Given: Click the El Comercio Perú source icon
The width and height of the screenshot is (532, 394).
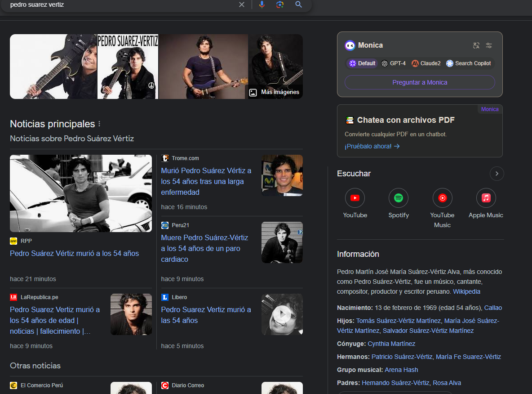Looking at the screenshot, I should click(13, 385).
